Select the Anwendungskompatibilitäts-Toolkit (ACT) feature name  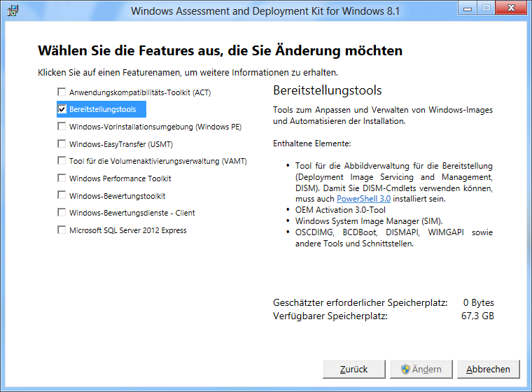pyautogui.click(x=140, y=92)
